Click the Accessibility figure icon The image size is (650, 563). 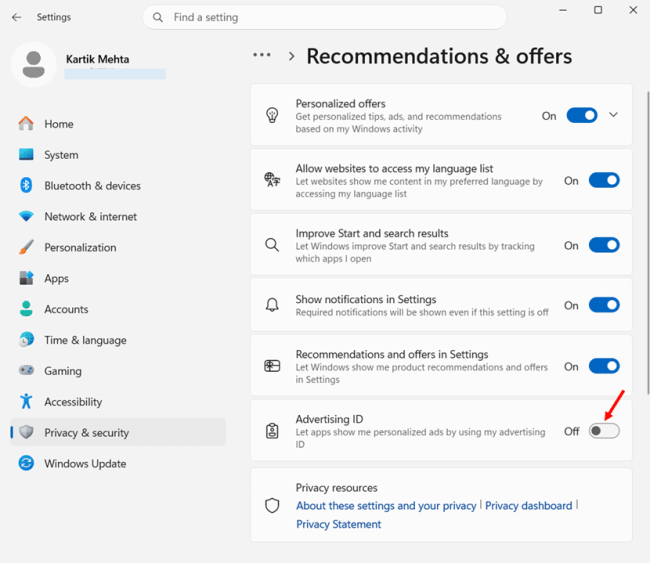point(26,401)
